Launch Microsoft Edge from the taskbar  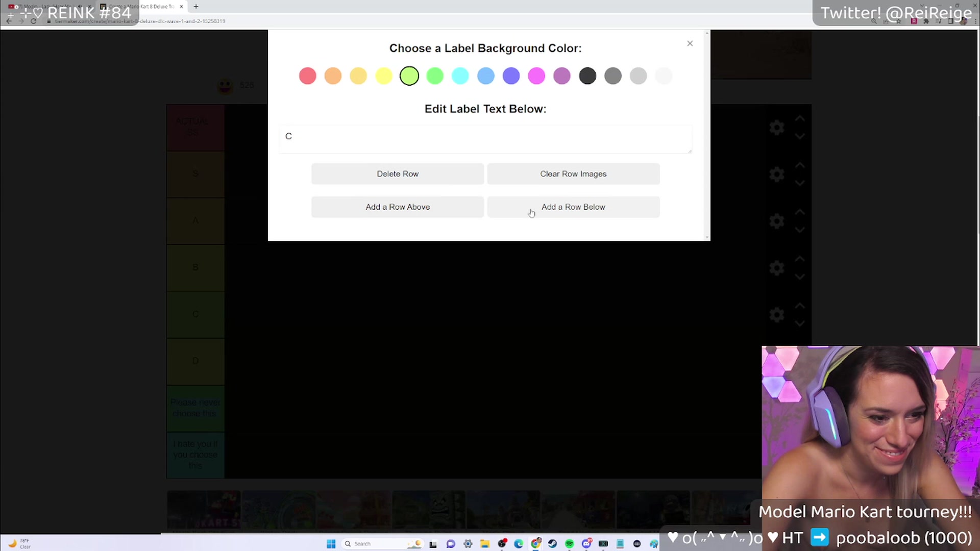click(519, 544)
